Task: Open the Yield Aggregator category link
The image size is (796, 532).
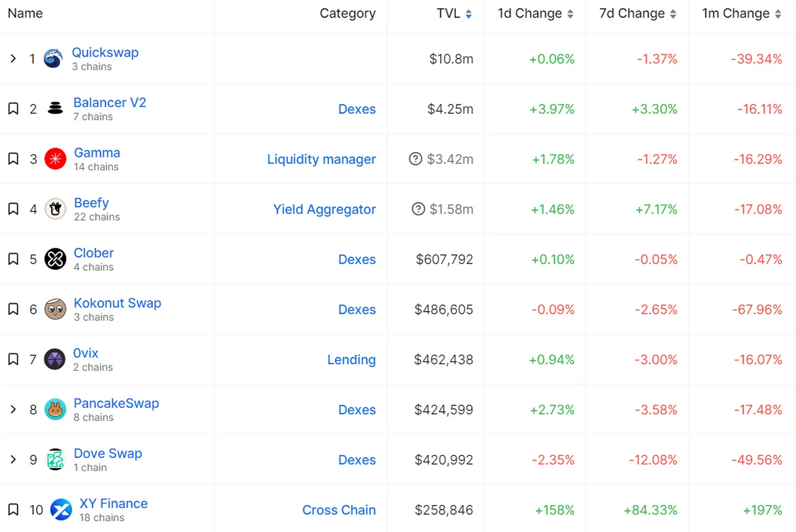Action: tap(324, 209)
